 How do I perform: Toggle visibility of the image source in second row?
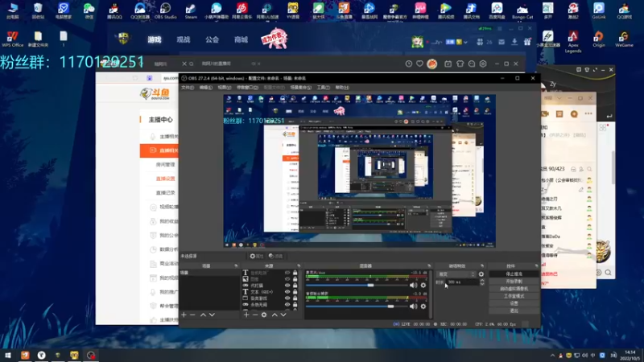tap(287, 279)
